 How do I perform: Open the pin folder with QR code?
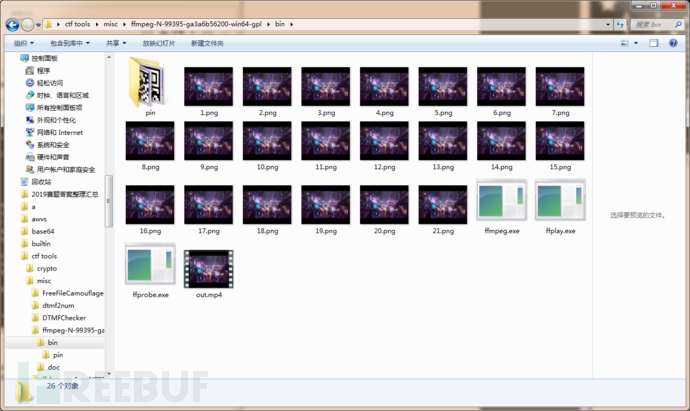[147, 83]
